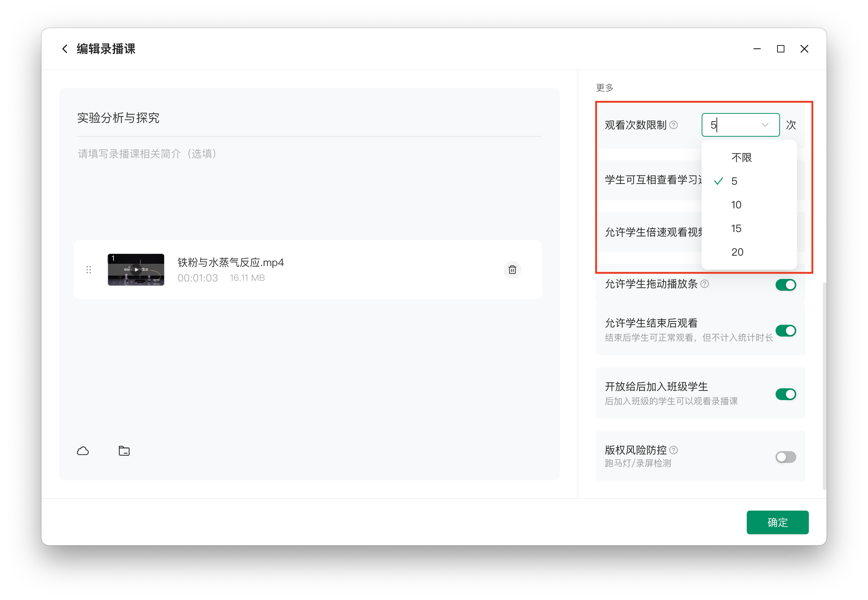Click help icon next to 版权风险防控

(x=674, y=450)
